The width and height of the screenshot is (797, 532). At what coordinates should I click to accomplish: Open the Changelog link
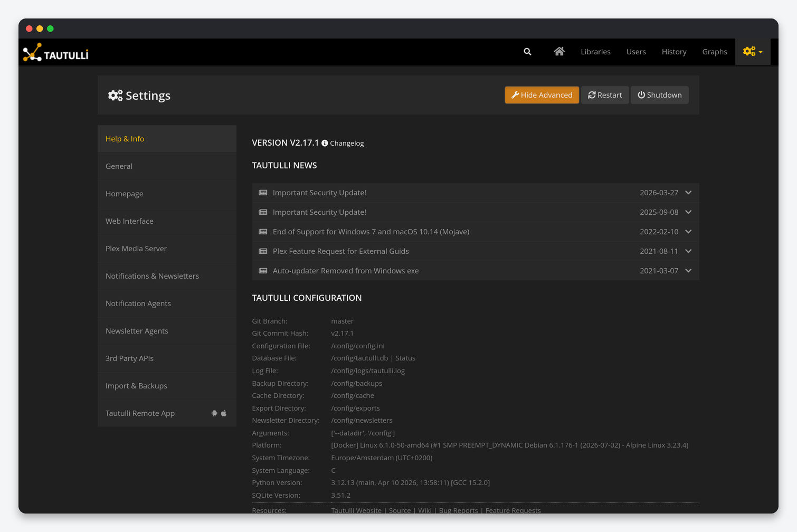click(x=347, y=143)
